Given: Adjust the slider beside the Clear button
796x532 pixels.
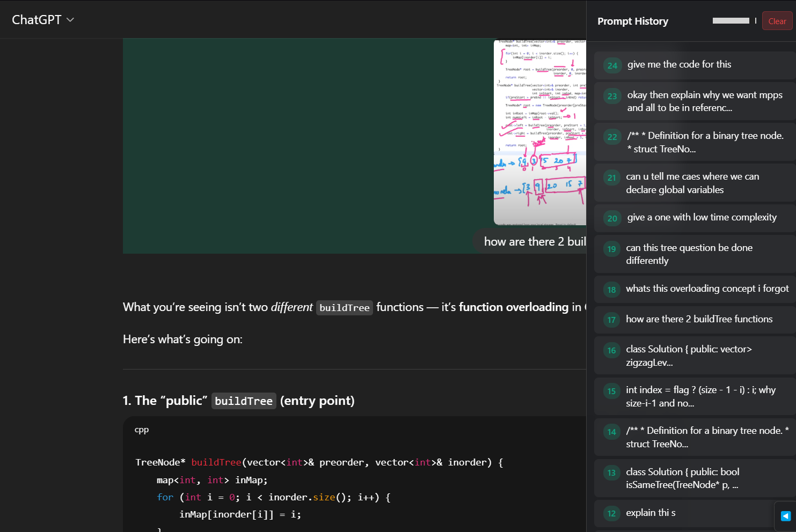Looking at the screenshot, I should point(731,20).
